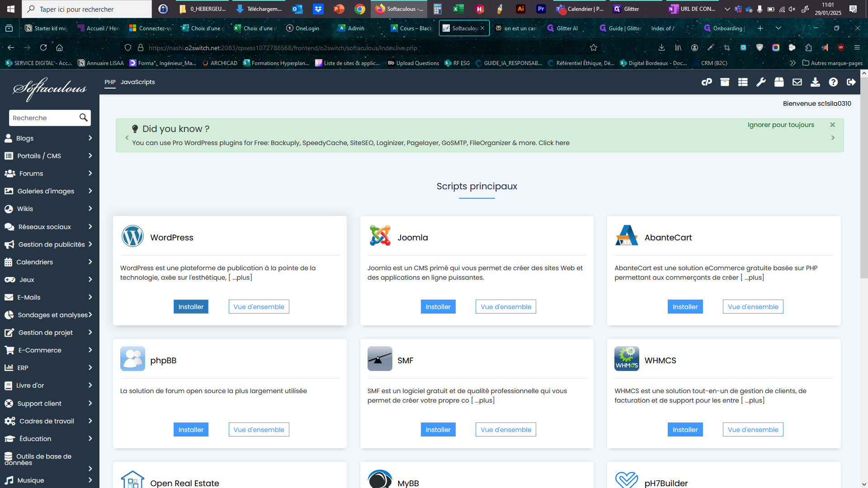868x488 pixels.
Task: Switch to the OneLogin browser tab
Action: pos(307,28)
